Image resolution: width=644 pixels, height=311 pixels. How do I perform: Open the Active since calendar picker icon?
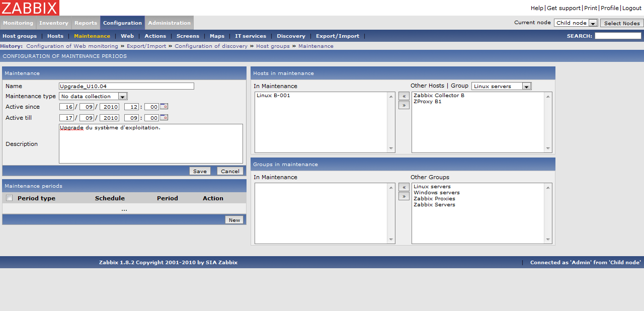click(164, 107)
